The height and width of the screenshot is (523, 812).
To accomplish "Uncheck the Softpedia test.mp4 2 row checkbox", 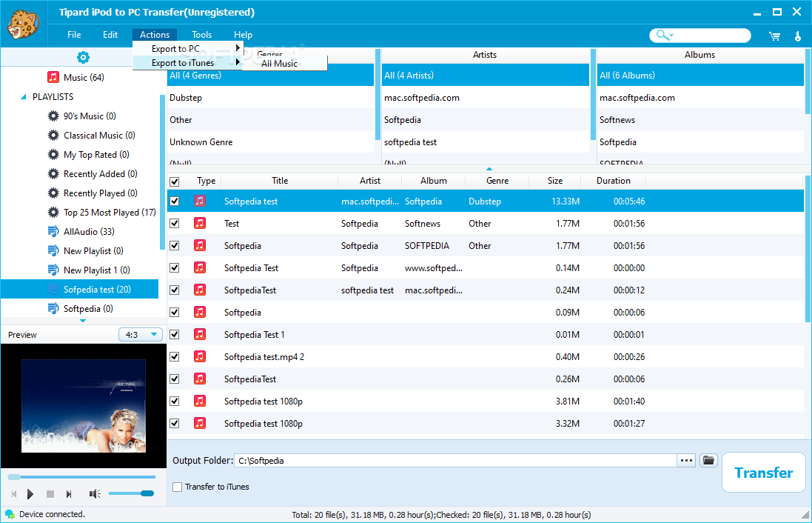I will pyautogui.click(x=175, y=356).
